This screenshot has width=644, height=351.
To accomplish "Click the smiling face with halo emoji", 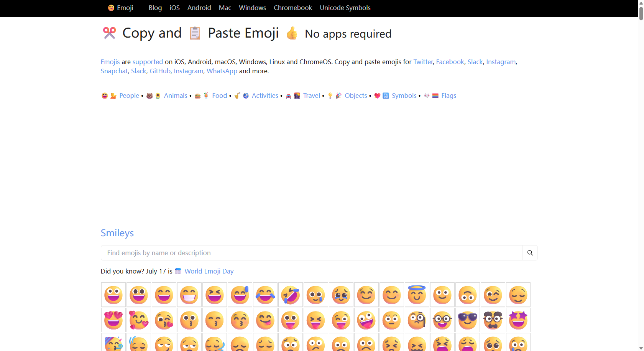I will pos(417,295).
